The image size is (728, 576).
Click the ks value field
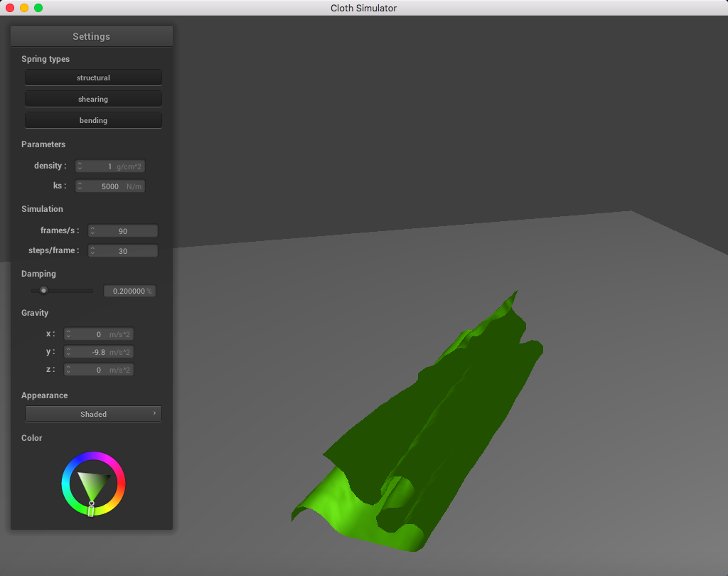110,186
